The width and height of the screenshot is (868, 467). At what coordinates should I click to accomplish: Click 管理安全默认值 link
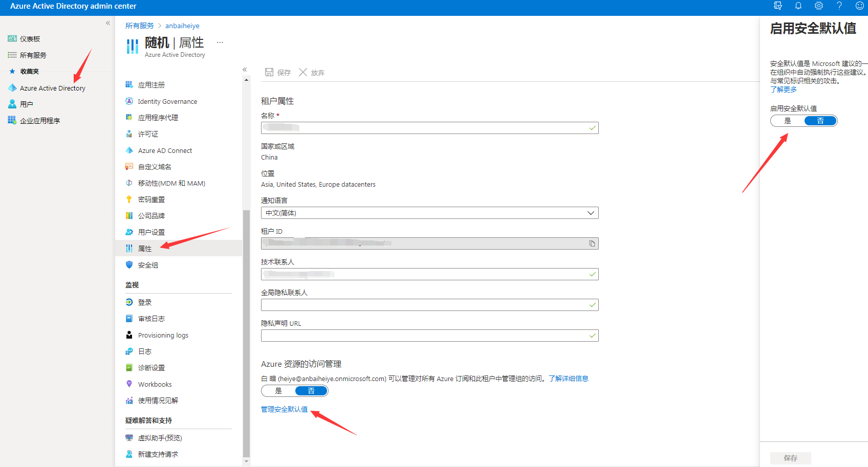click(x=285, y=409)
